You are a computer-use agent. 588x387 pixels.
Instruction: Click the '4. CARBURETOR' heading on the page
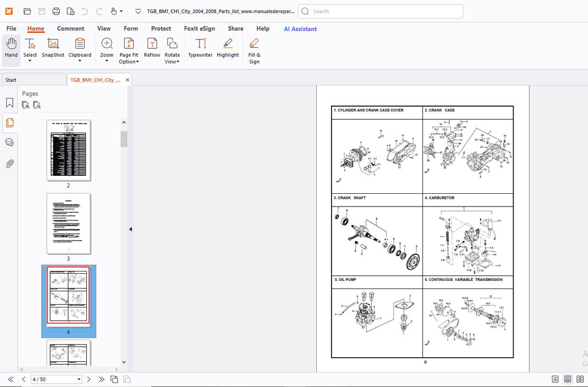440,198
